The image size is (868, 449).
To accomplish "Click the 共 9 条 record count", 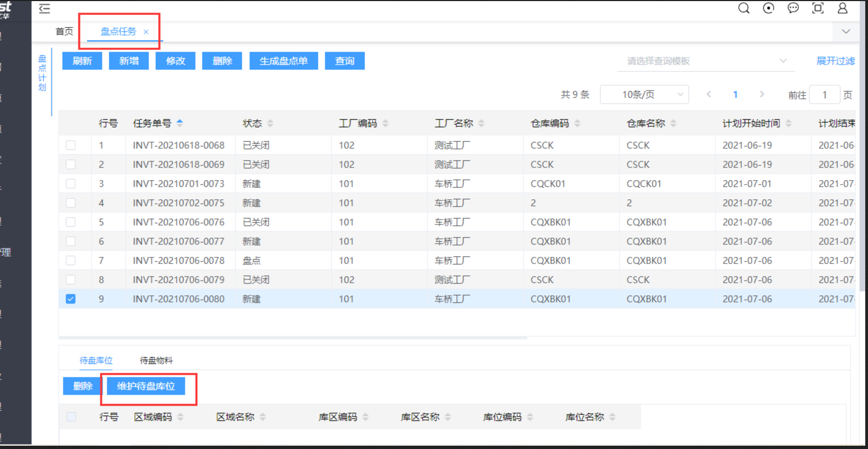I will click(x=575, y=94).
